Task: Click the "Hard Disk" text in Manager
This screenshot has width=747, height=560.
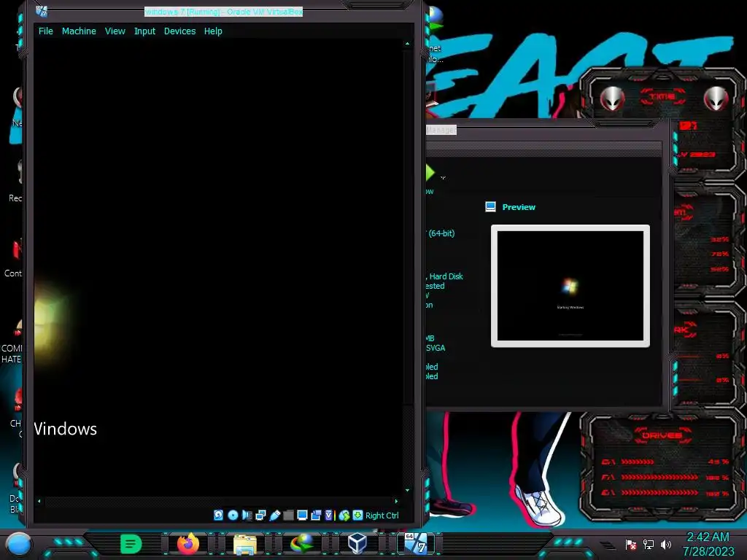Action: pos(446,276)
